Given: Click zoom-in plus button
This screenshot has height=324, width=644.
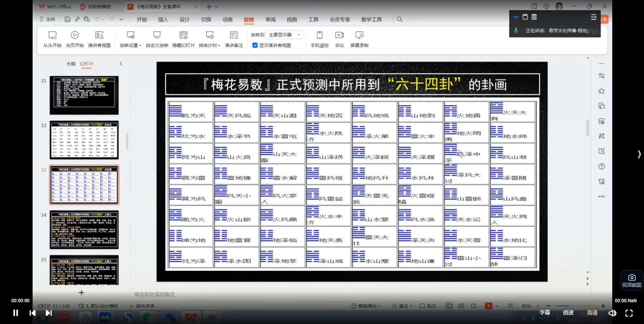Looking at the screenshot, I should tap(603, 306).
